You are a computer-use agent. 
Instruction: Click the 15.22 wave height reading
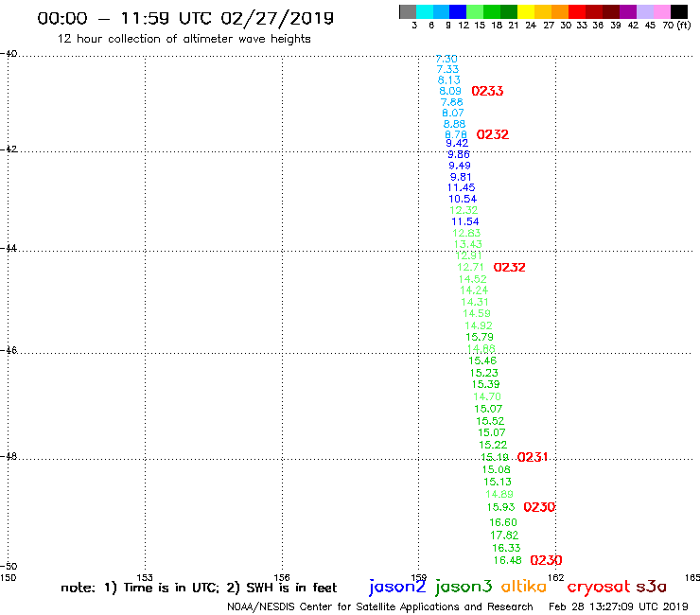[493, 446]
